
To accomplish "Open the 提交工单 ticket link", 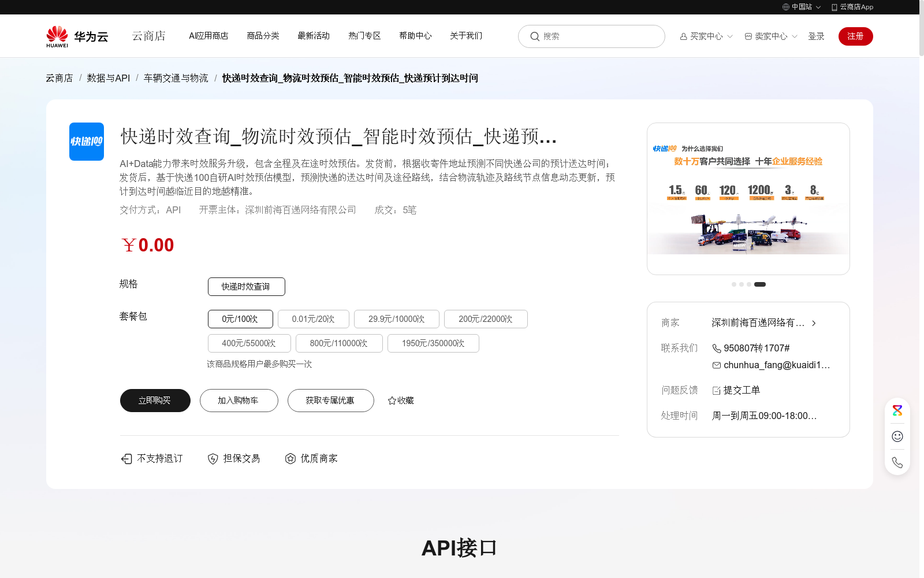I will (742, 390).
